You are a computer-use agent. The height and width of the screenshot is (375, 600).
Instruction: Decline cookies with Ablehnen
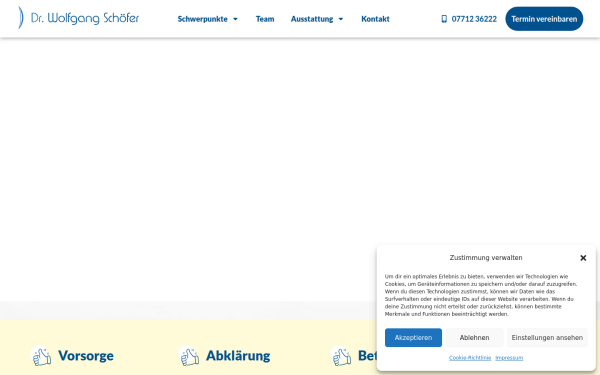[474, 338]
